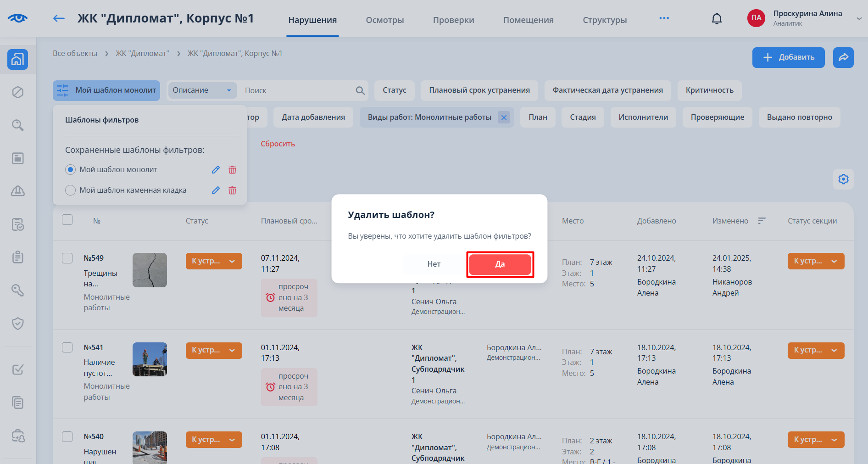The height and width of the screenshot is (464, 868).
Task: Check the select-all checkbox in table header
Action: click(x=67, y=220)
